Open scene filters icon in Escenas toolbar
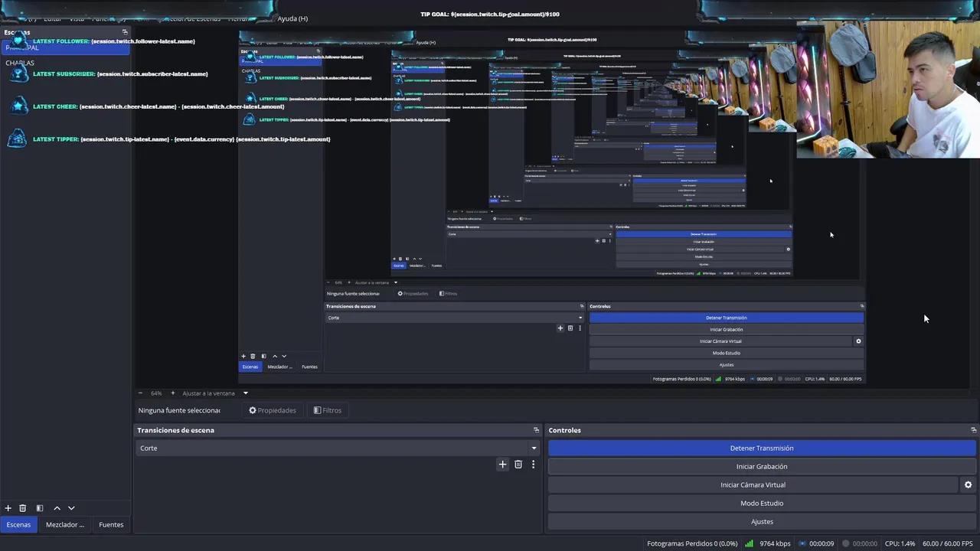The width and height of the screenshot is (980, 551). (40, 508)
